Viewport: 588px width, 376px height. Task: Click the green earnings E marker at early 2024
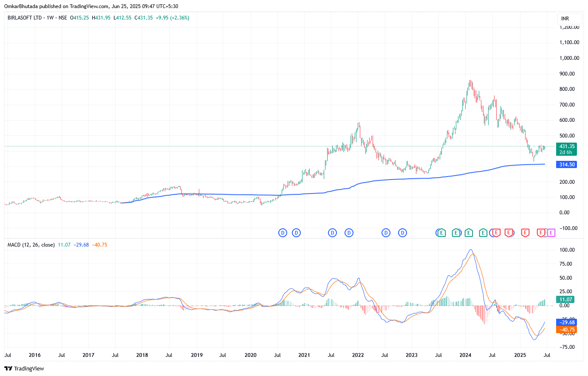click(469, 233)
